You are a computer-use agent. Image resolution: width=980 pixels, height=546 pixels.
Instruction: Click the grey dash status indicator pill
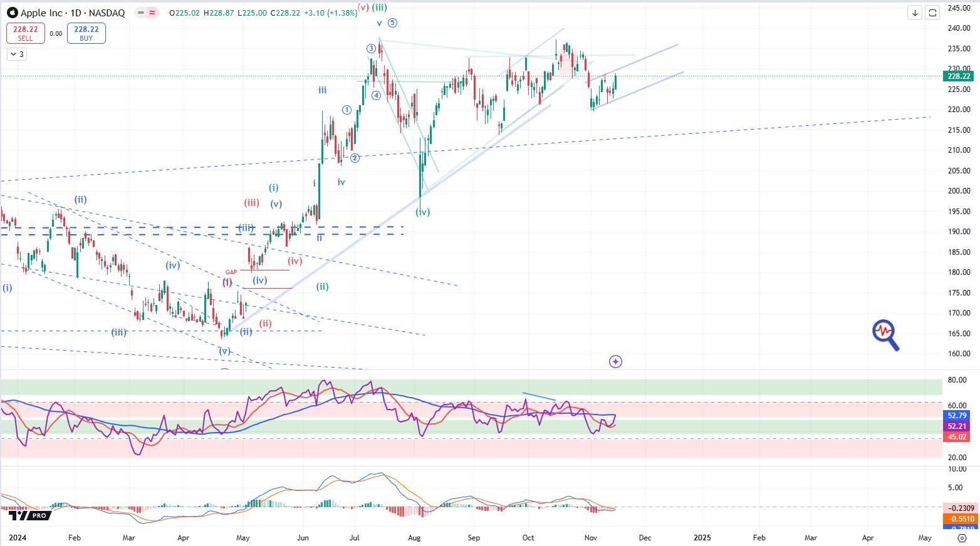tap(141, 13)
